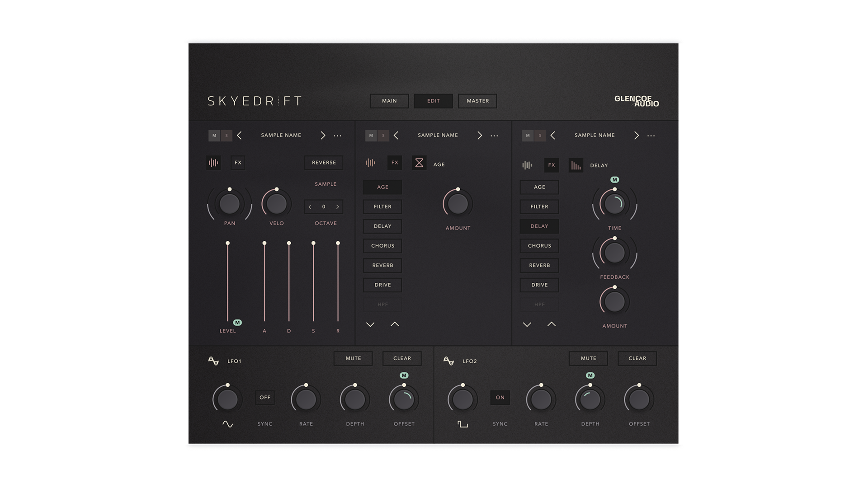Click the Delay effect bars icon

pos(576,165)
